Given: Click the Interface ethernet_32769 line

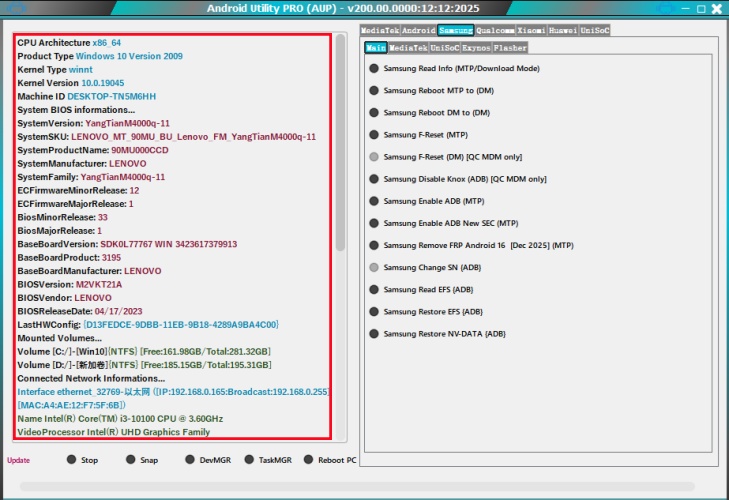Looking at the screenshot, I should click(173, 392).
